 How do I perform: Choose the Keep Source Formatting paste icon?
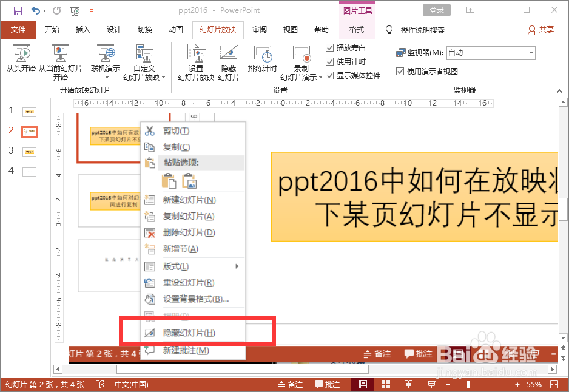click(169, 181)
